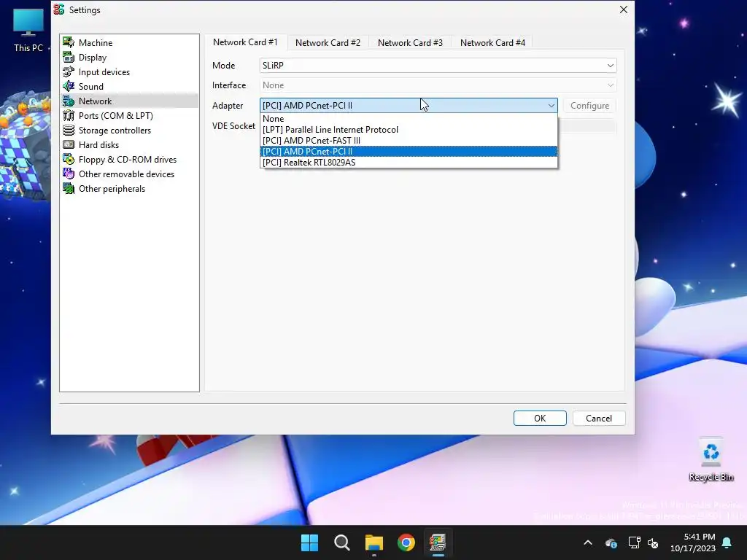Open Other peripherals settings page
This screenshot has height=560, width=747.
pos(112,189)
